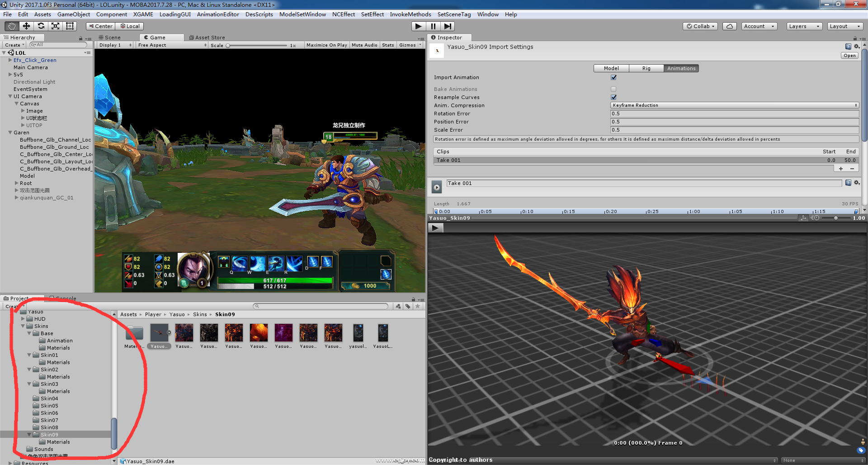Select the Move tool
This screenshot has width=868, height=465.
pos(27,26)
